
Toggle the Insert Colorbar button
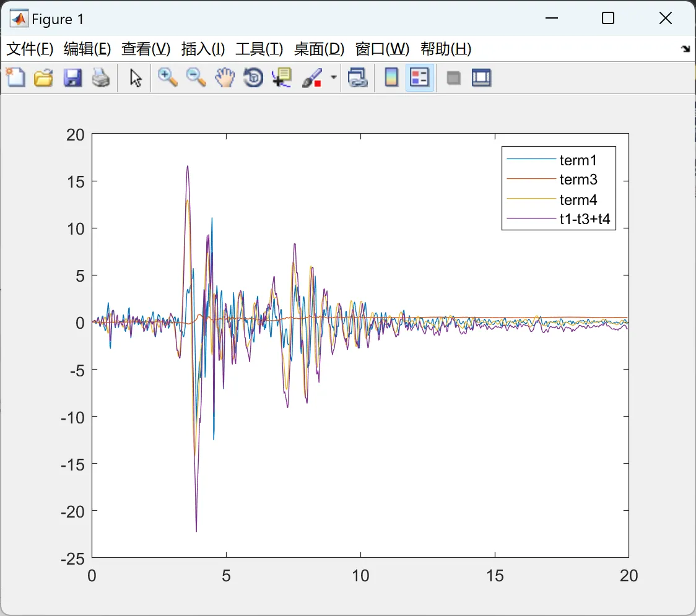click(391, 78)
